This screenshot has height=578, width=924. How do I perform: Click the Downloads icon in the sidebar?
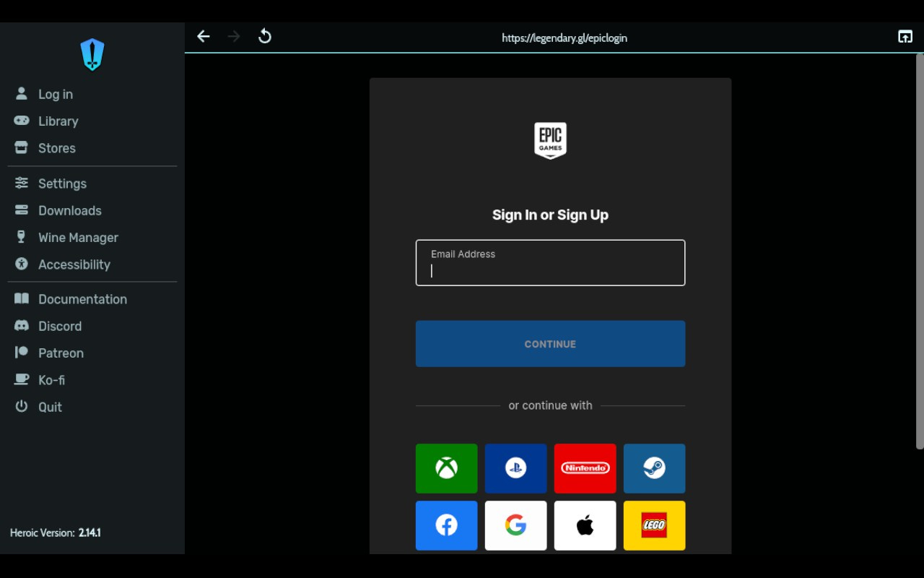(22, 210)
